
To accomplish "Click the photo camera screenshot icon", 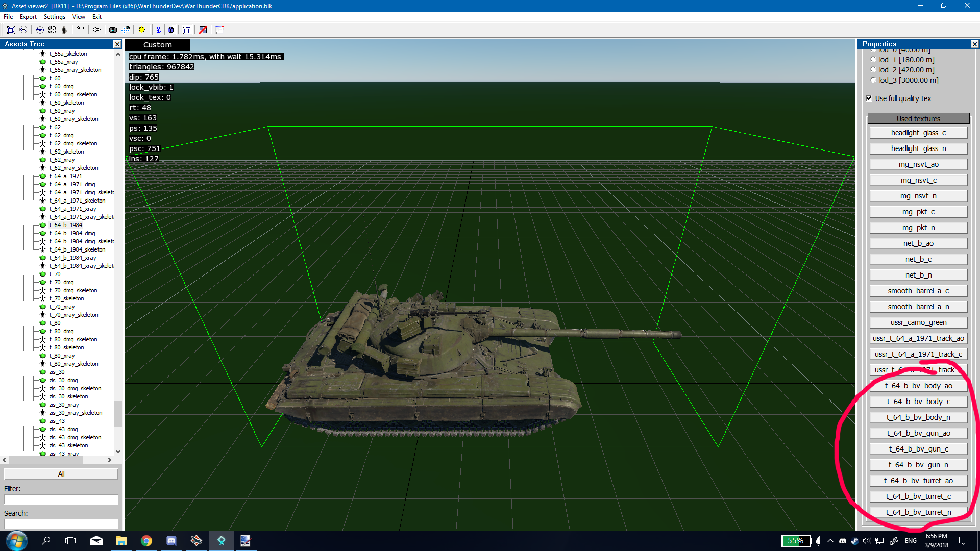I will tap(113, 30).
